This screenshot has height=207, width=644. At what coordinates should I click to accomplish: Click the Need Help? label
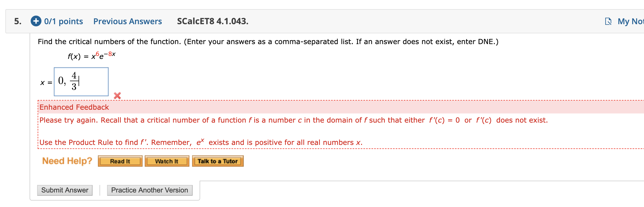(x=67, y=160)
